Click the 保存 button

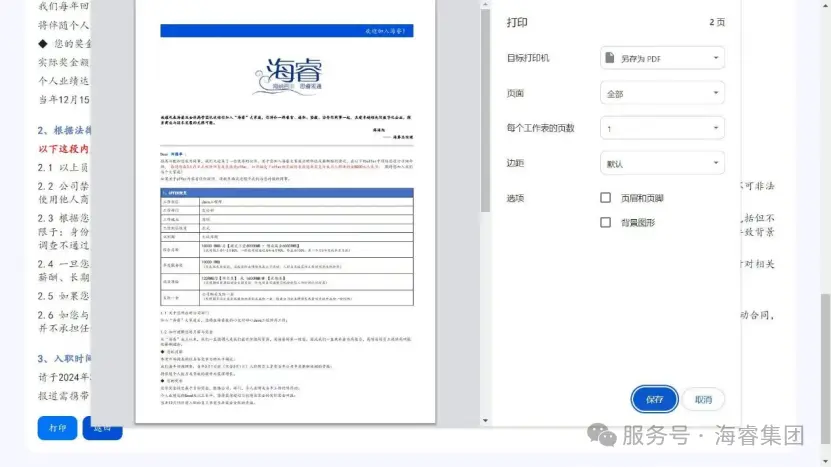click(x=654, y=399)
